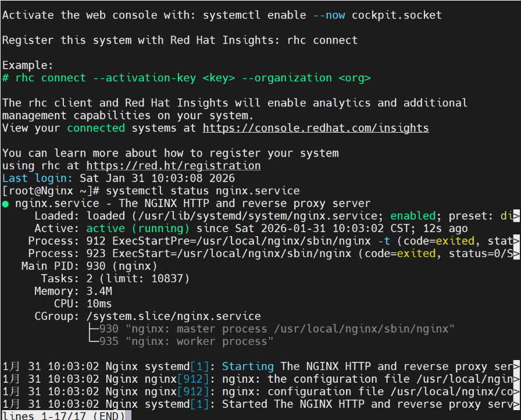Image resolution: width=521 pixels, height=420 pixels.
Task: Click the 'rhc connect --activation-key' example command
Action: 187,78
